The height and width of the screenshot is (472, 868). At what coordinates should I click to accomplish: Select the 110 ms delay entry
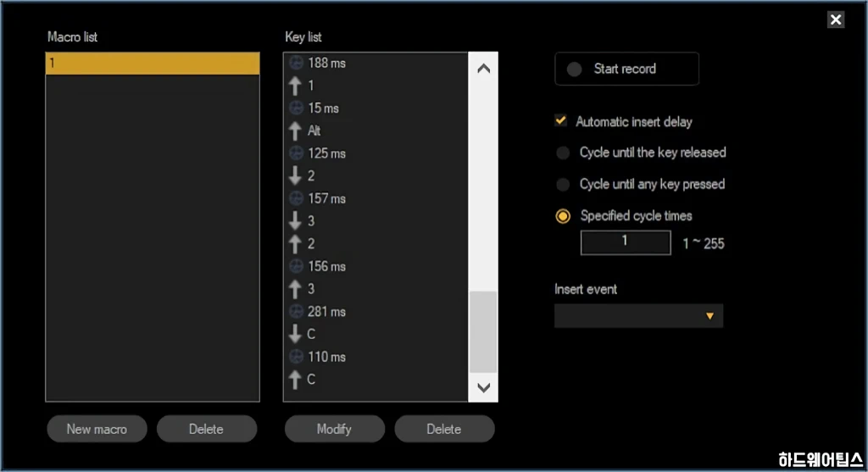point(376,357)
